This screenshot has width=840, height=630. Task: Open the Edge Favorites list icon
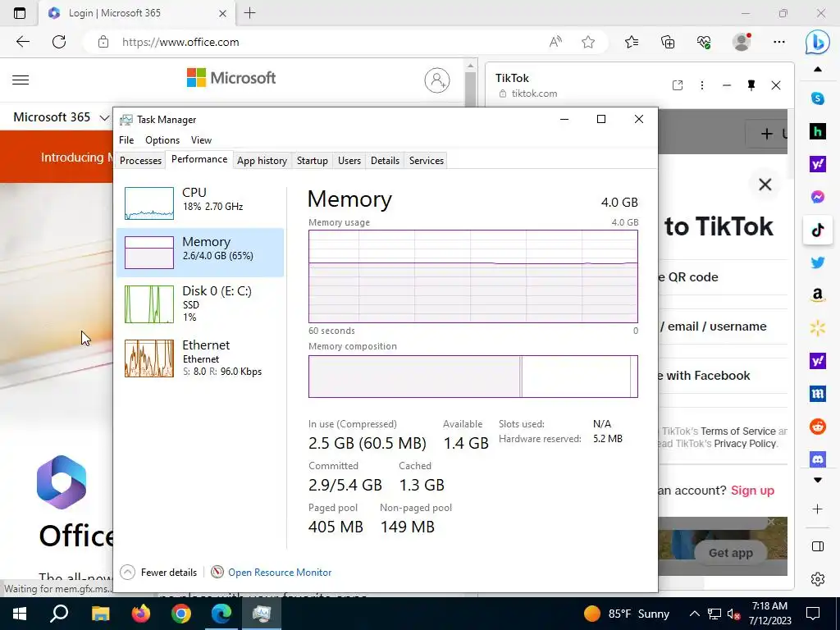tap(632, 42)
